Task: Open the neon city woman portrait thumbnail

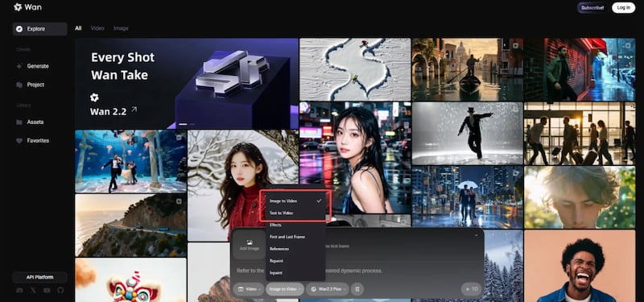Action: tap(355, 158)
